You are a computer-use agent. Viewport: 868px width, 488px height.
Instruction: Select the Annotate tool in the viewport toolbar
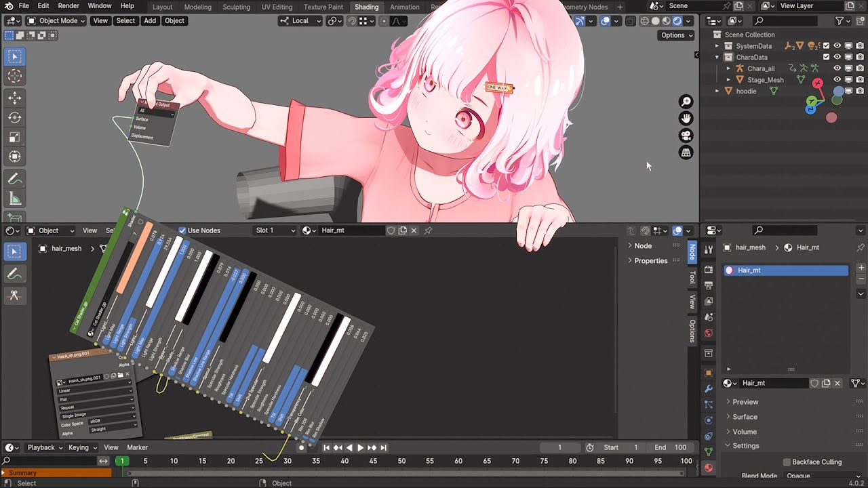tap(15, 179)
